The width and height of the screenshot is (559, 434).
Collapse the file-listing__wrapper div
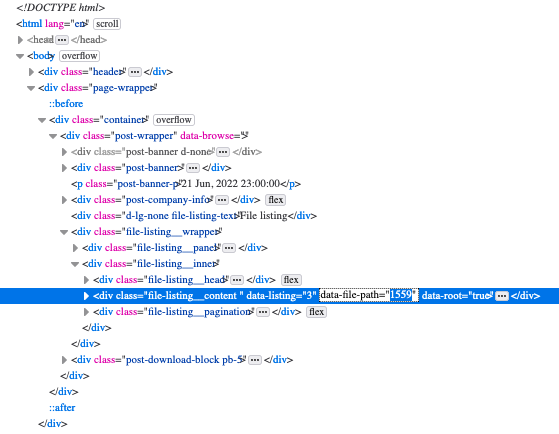pyautogui.click(x=65, y=232)
